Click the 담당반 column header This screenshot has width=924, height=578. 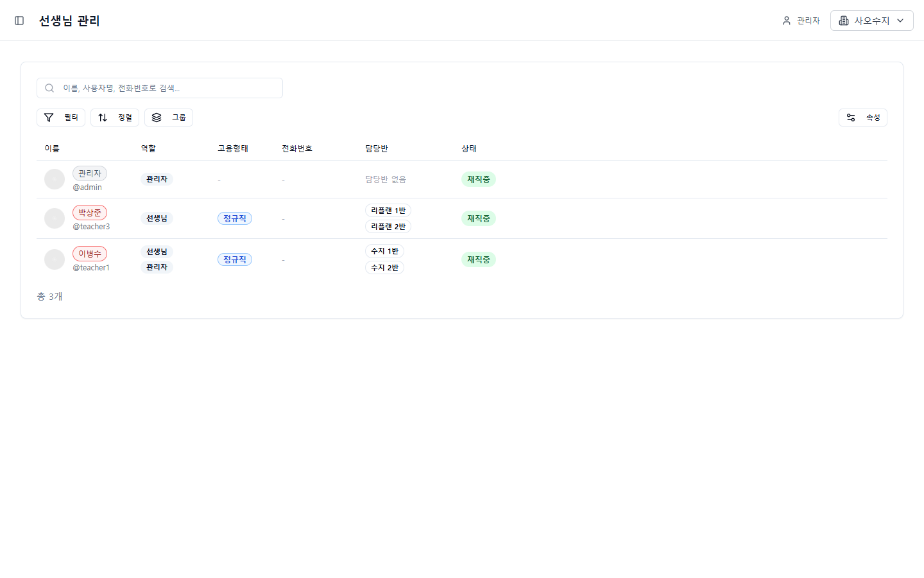pyautogui.click(x=377, y=148)
